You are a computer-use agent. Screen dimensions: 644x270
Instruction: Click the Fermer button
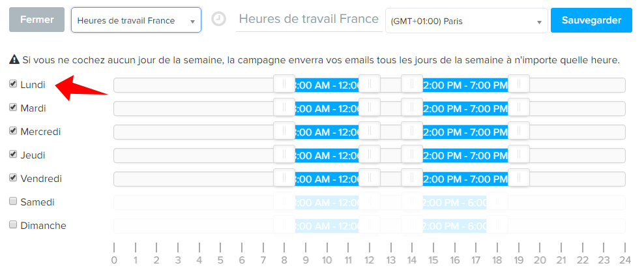pyautogui.click(x=37, y=20)
